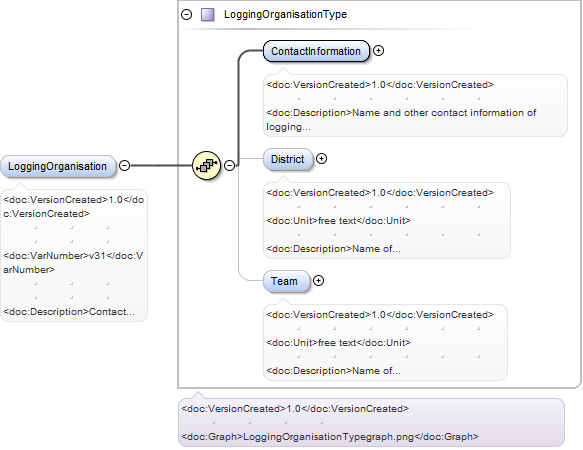Click Team description 'Name of...' annotation
Viewport: 583px width, 450px height.
[x=333, y=371]
